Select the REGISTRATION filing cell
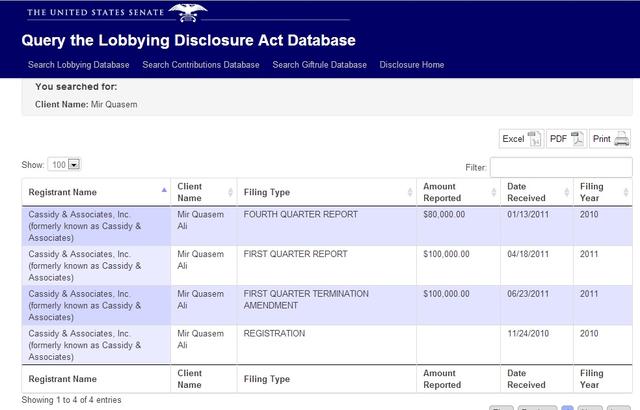 click(x=327, y=345)
